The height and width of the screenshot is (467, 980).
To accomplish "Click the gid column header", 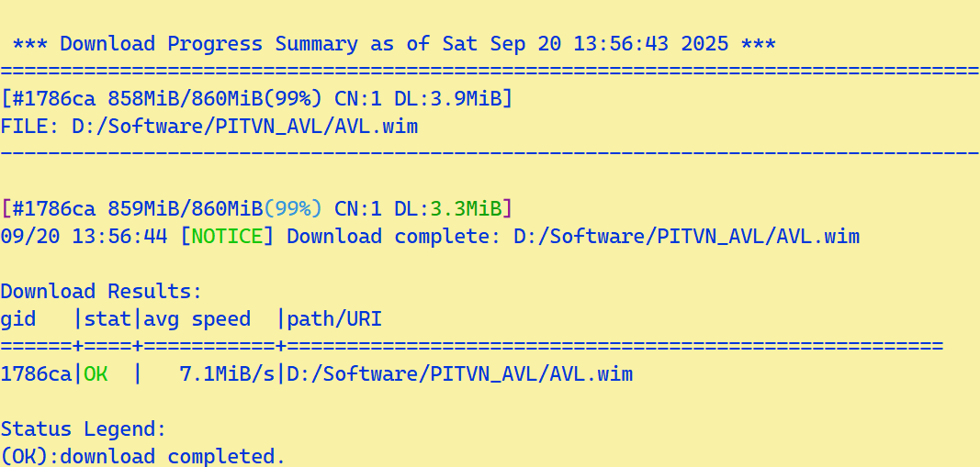I will (18, 319).
